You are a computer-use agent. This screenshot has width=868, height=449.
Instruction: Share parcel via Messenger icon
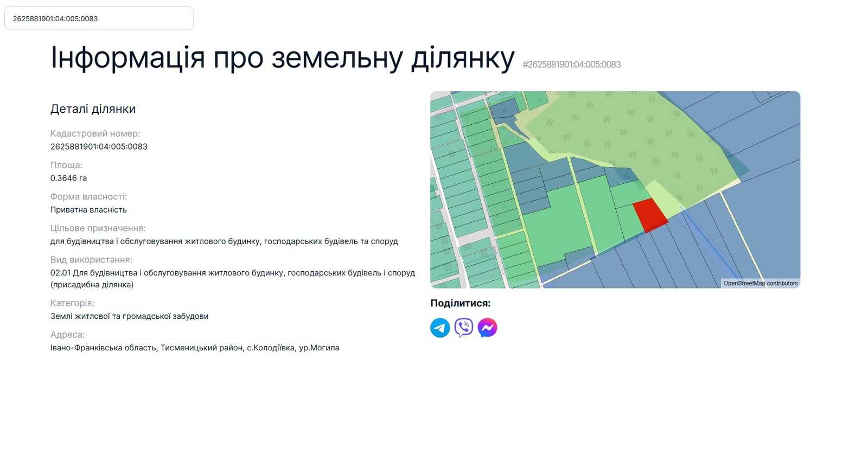[487, 328]
